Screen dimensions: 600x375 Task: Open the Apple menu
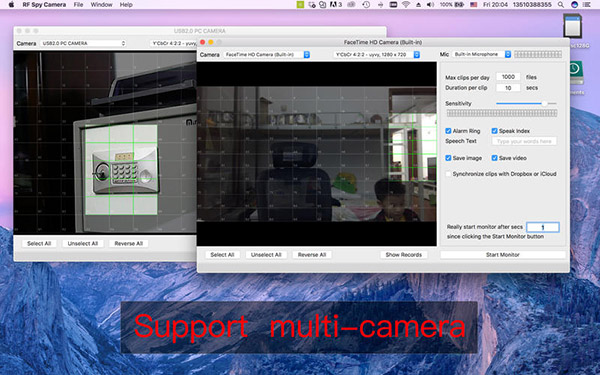pos(11,5)
